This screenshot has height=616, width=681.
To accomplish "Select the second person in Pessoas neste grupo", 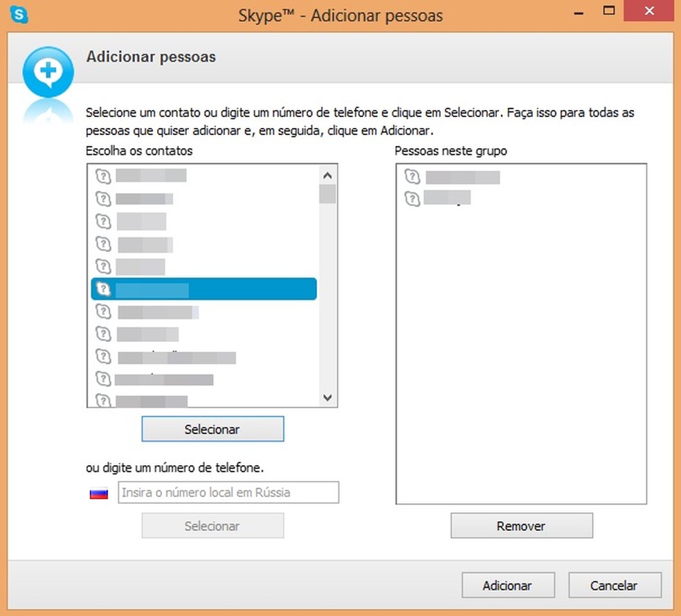I will click(x=446, y=199).
